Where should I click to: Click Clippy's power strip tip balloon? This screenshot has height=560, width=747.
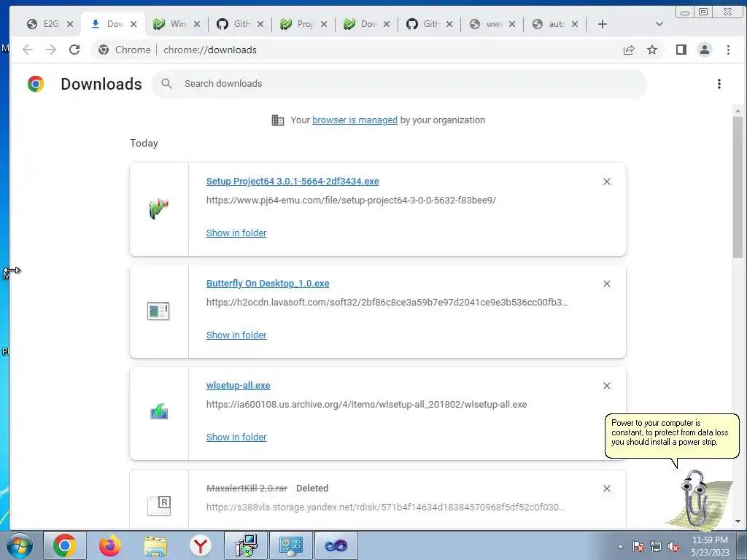pyautogui.click(x=672, y=436)
